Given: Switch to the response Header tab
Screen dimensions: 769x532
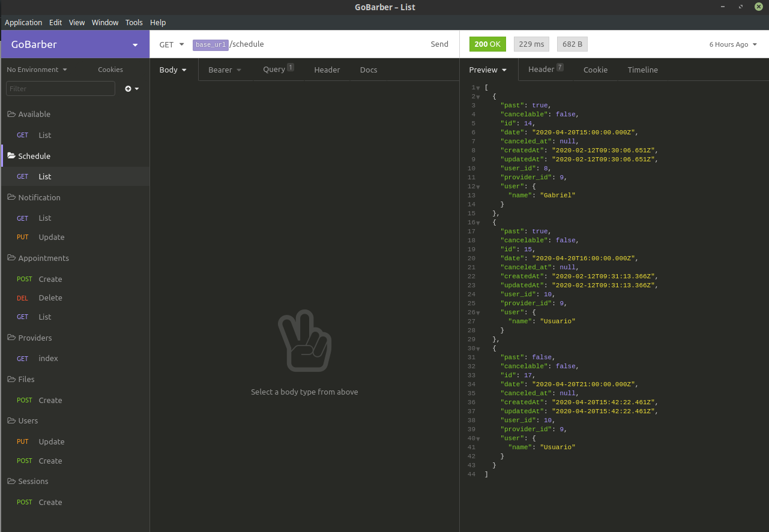Looking at the screenshot, I should (546, 69).
